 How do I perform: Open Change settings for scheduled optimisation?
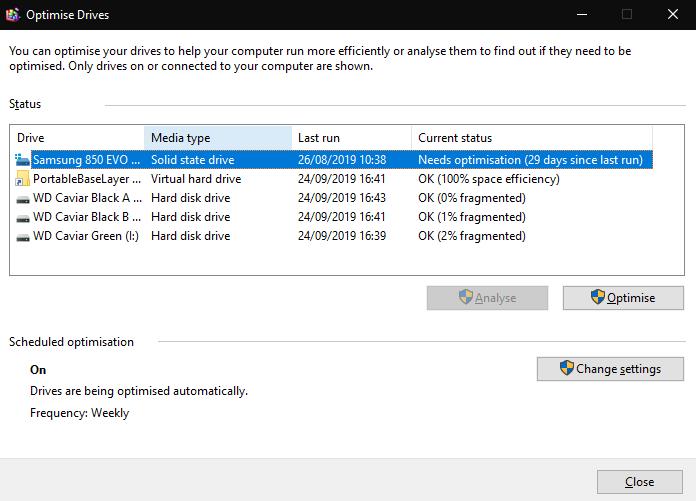click(610, 369)
